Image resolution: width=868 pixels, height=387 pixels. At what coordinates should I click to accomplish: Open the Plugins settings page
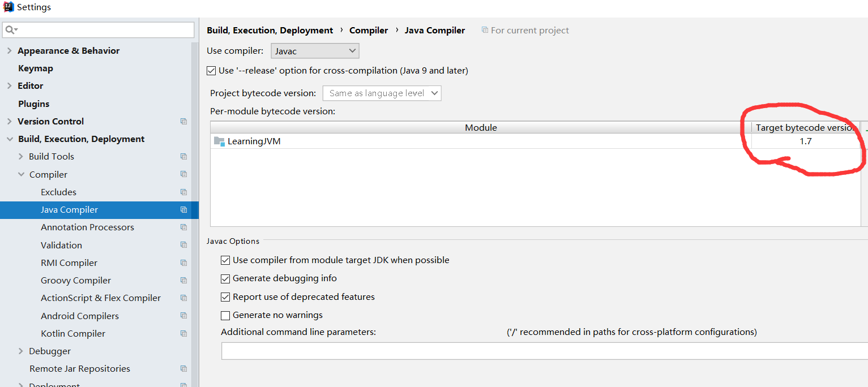pyautogui.click(x=33, y=104)
